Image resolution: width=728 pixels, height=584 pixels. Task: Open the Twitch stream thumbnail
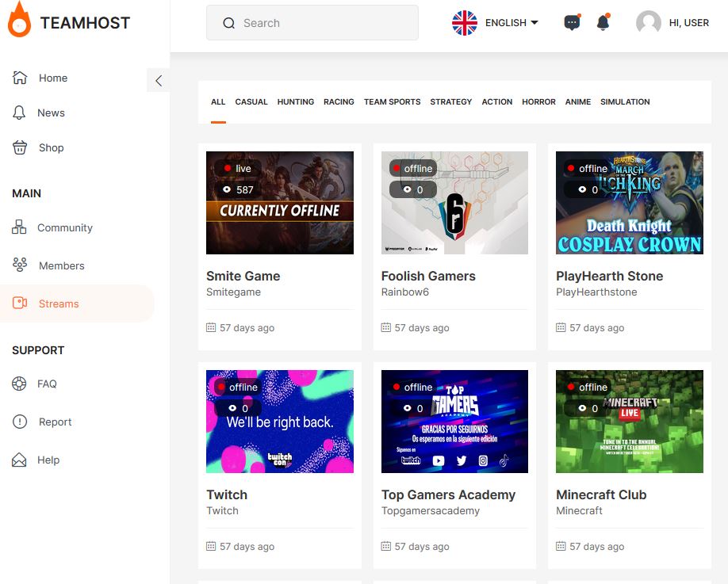[279, 422]
